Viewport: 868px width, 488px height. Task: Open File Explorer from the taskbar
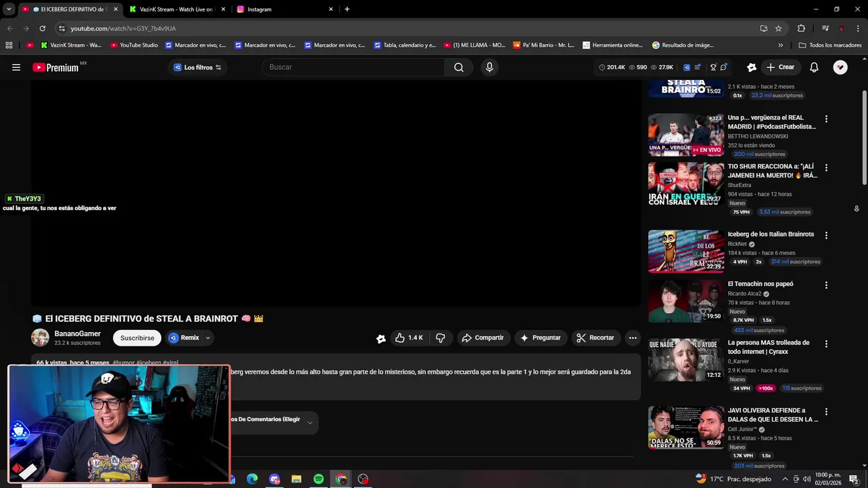coord(296,479)
